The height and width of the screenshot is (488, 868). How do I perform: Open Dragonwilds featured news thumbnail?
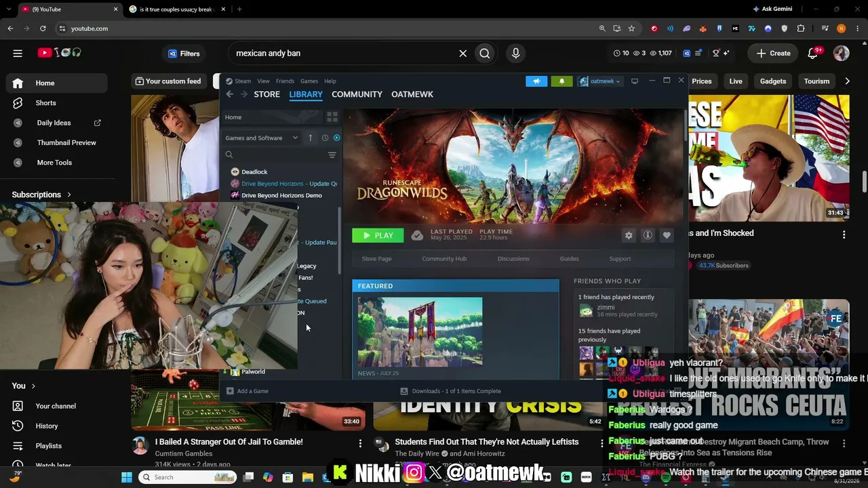point(420,332)
